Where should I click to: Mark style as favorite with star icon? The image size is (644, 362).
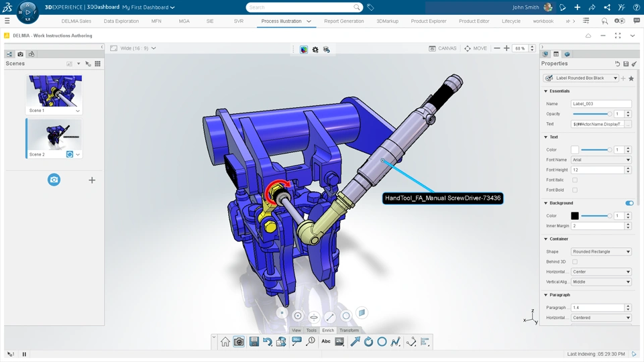(631, 78)
